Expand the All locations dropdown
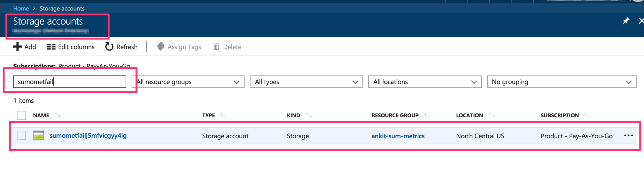Viewport: 644px width, 170px height. pos(425,82)
